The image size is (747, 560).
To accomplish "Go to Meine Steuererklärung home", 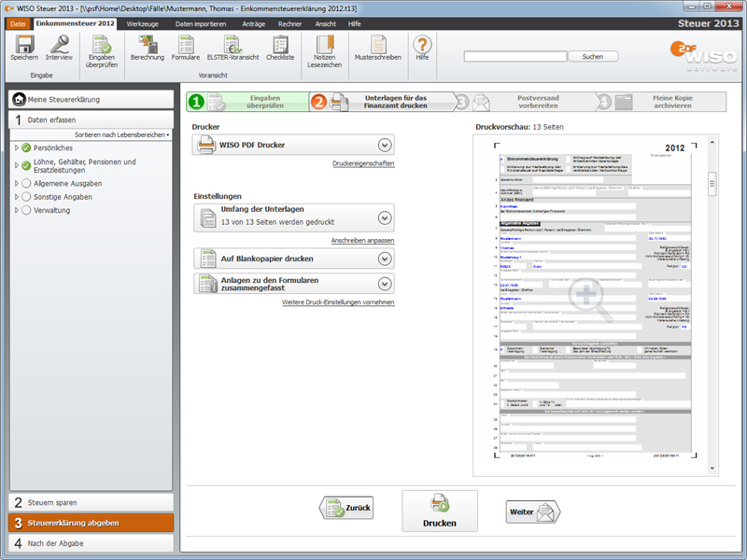I will point(91,100).
